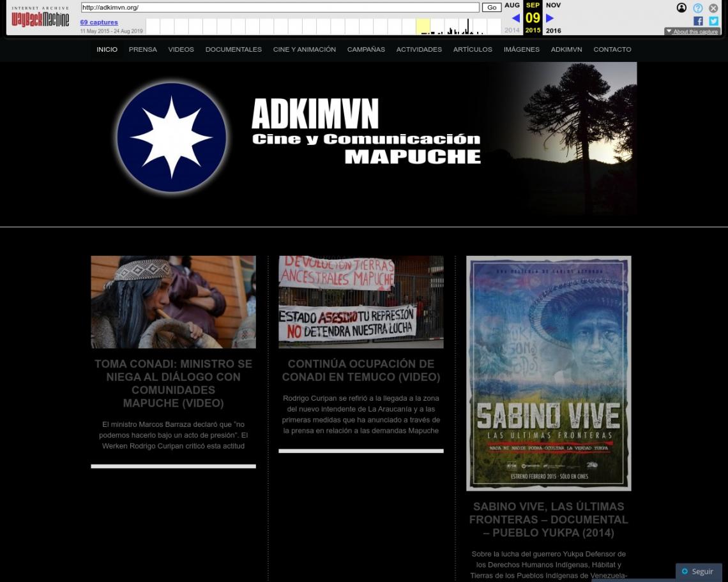
Task: Click excerpt 'Sobre la lucha del guerrero Yukpa'
Action: (x=549, y=565)
